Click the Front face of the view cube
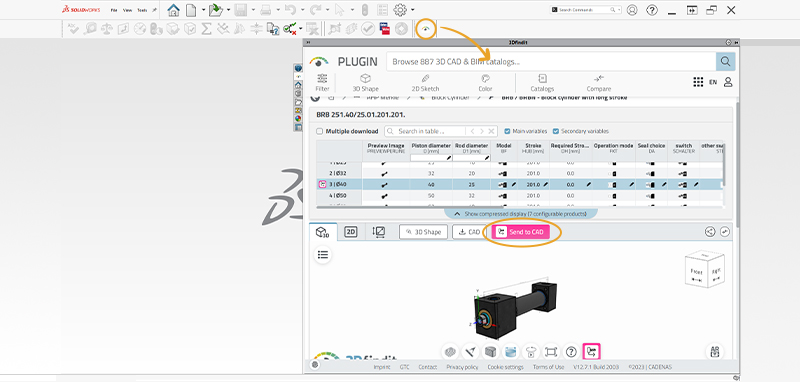The image size is (800, 382). [x=696, y=272]
